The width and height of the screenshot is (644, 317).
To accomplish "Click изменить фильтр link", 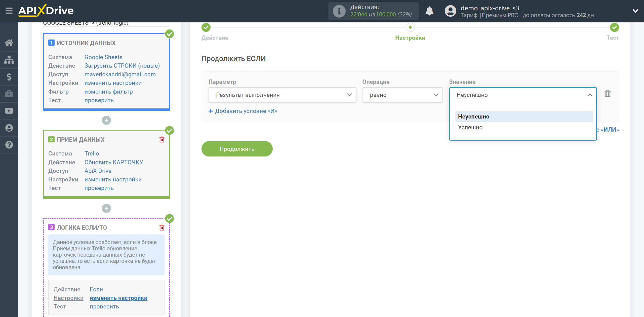I will [108, 92].
